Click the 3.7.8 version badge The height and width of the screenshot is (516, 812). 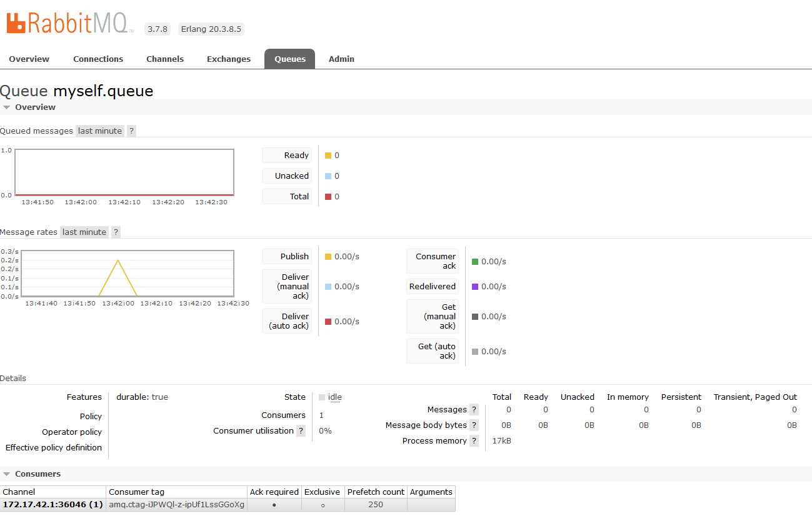click(158, 29)
